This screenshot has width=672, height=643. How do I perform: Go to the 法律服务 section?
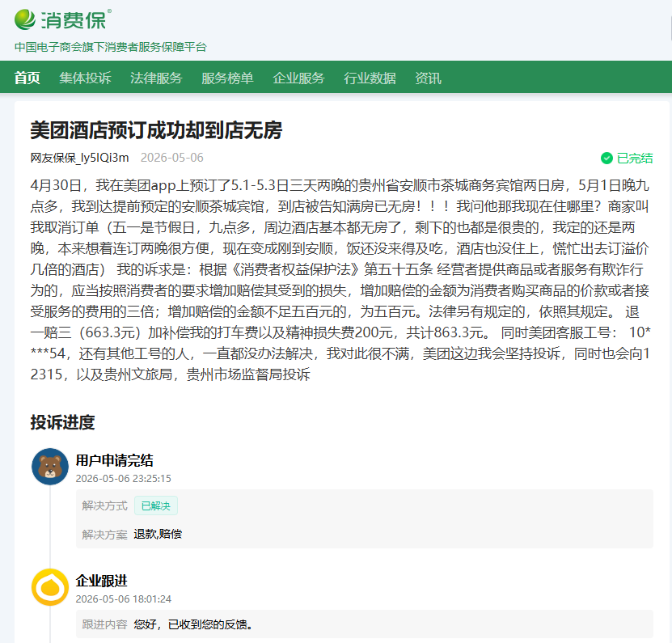point(156,78)
